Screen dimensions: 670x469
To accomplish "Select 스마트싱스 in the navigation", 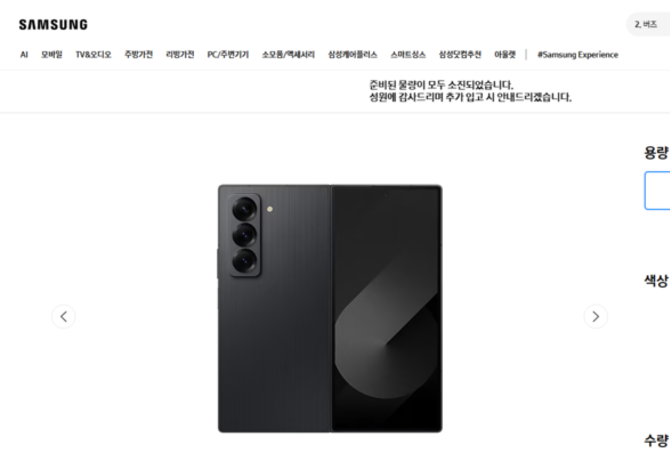I will click(x=408, y=55).
